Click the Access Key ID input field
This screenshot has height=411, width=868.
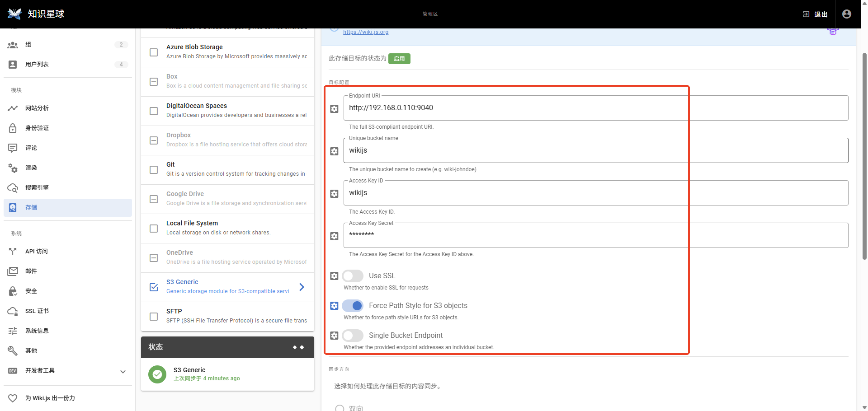click(x=596, y=193)
